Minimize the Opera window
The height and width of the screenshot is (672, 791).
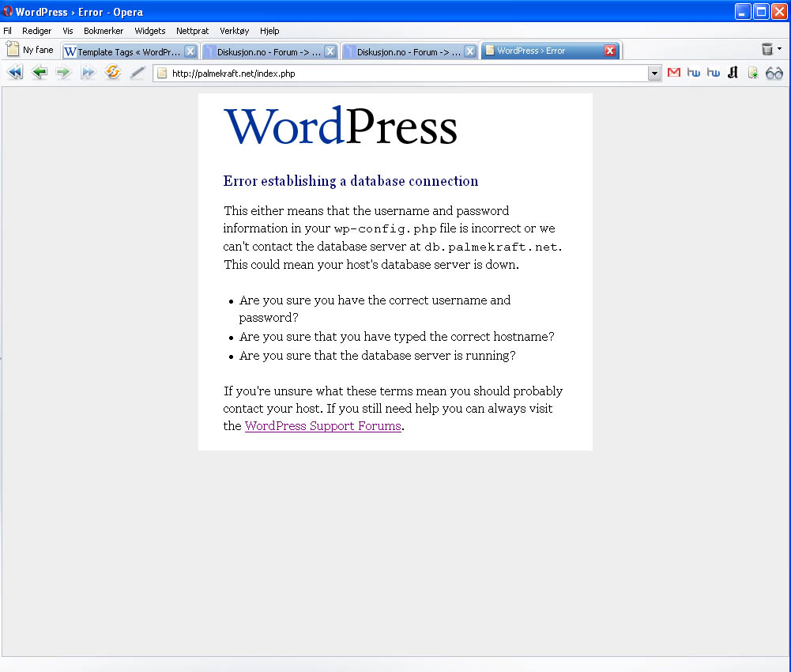(742, 12)
